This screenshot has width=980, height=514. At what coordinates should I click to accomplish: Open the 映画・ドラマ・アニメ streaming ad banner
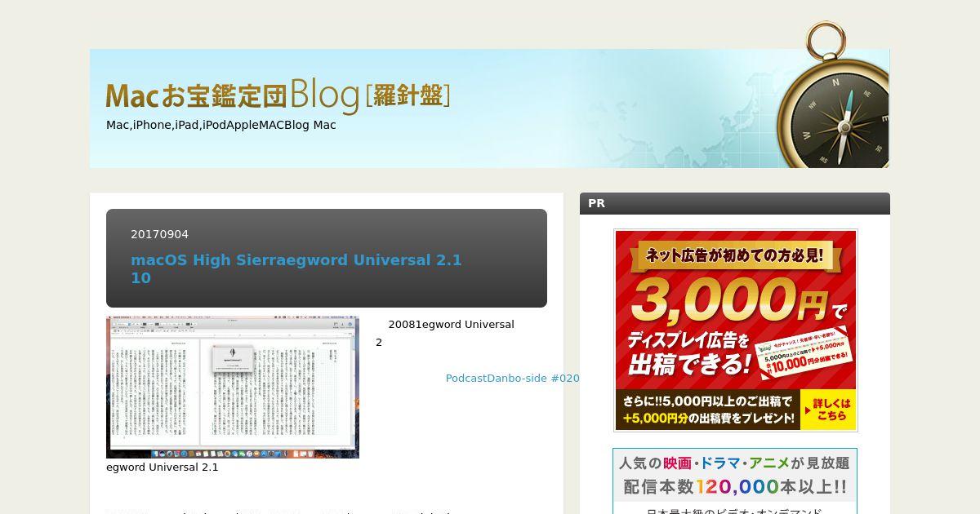point(735,481)
